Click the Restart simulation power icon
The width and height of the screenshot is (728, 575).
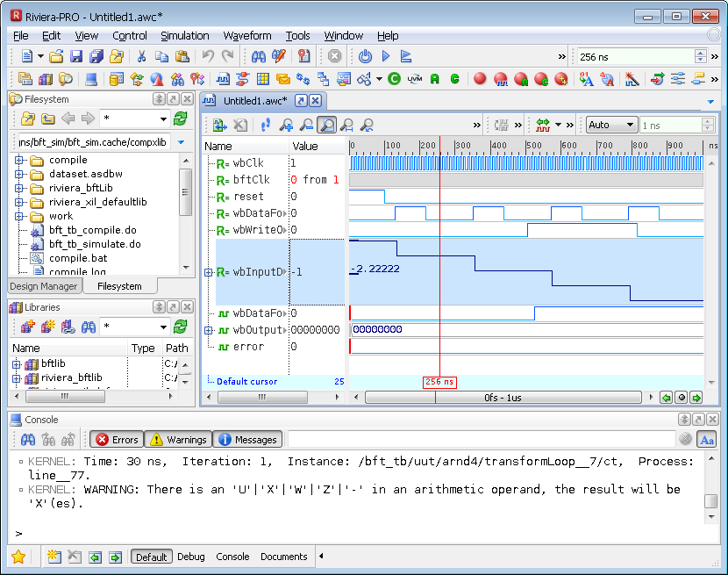[366, 57]
